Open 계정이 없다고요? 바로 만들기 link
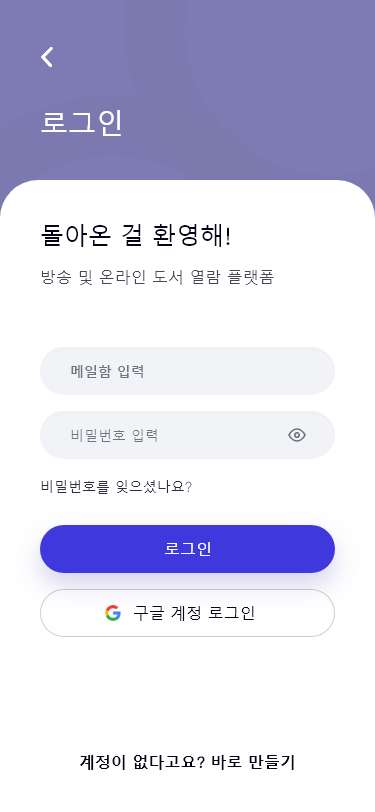Image resolution: width=375 pixels, height=812 pixels. point(188,762)
